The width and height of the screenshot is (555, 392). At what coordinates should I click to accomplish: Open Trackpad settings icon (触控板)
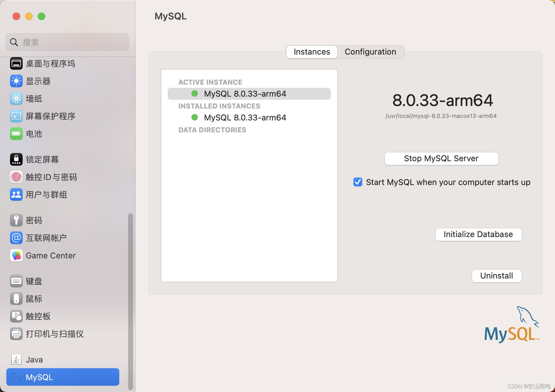(16, 316)
